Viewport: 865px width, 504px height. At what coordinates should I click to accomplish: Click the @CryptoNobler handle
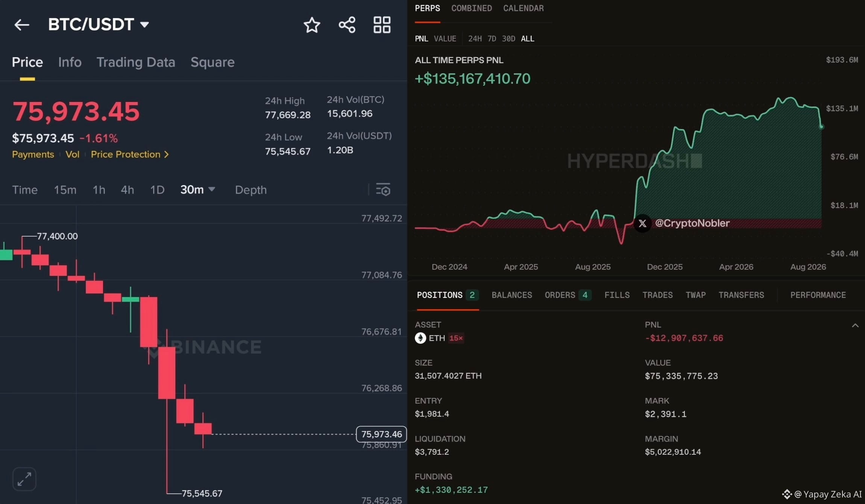tap(692, 223)
